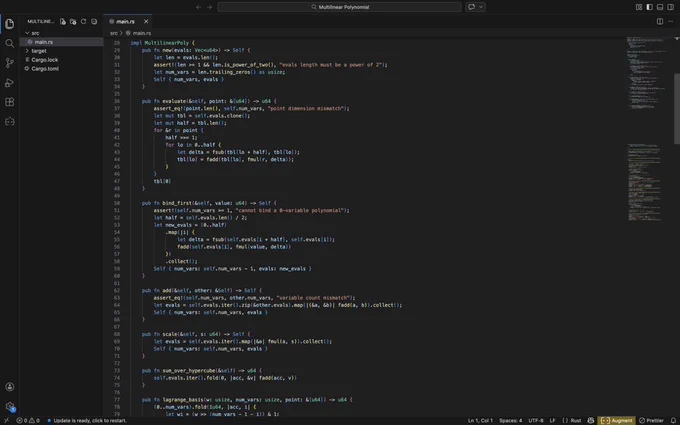The image size is (680, 425).
Task: Change file encoding via UTF-8
Action: (536, 420)
